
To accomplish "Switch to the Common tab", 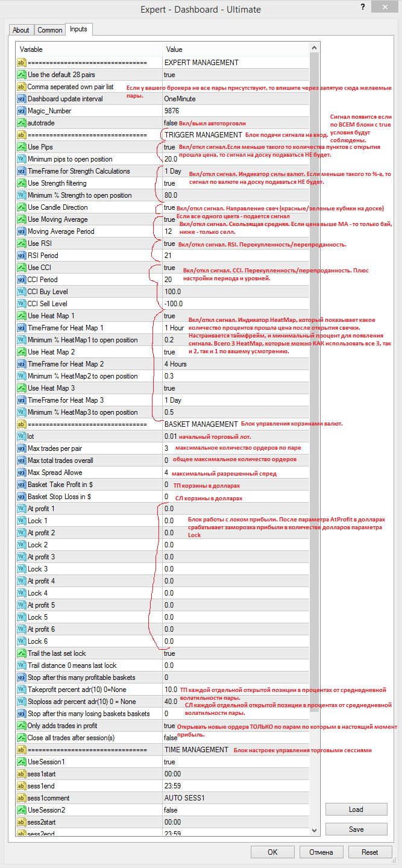I will pyautogui.click(x=49, y=30).
